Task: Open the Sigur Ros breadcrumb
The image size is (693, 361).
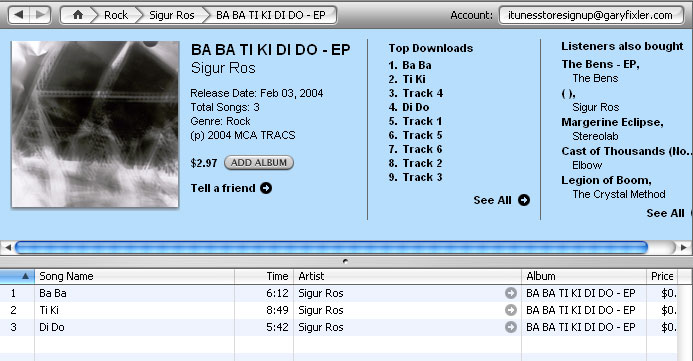Action: coord(171,15)
